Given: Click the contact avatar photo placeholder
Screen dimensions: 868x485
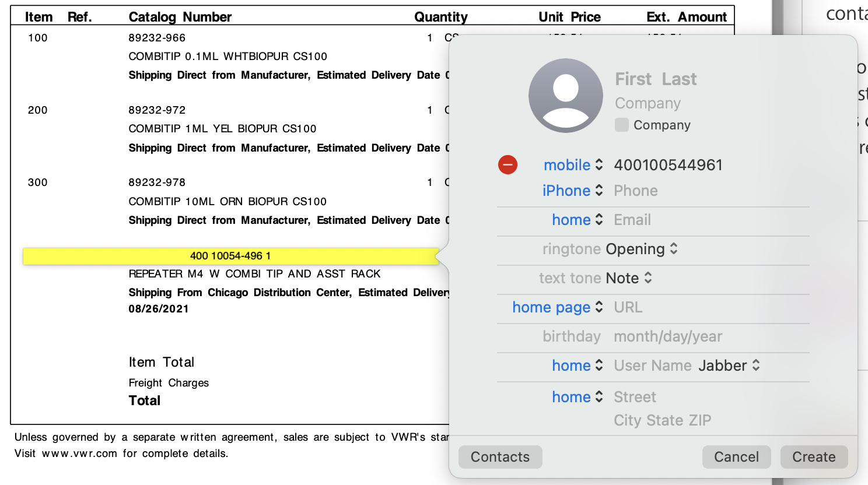Looking at the screenshot, I should coord(566,96).
